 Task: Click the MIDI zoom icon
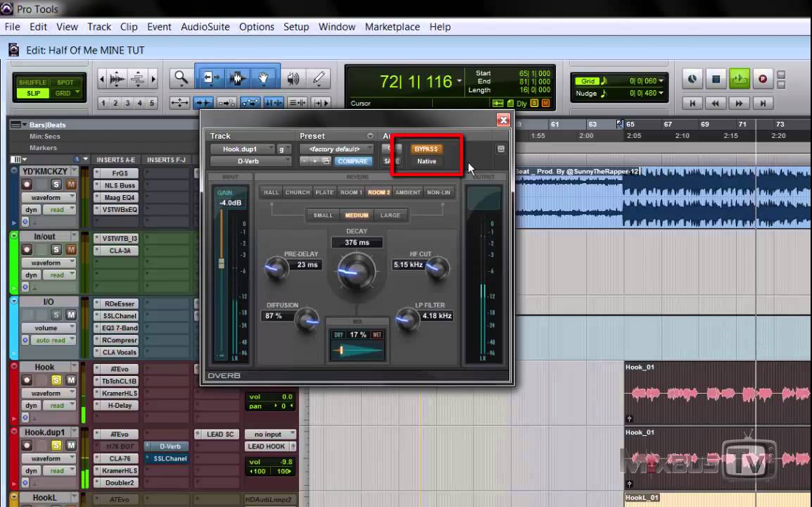coord(138,79)
